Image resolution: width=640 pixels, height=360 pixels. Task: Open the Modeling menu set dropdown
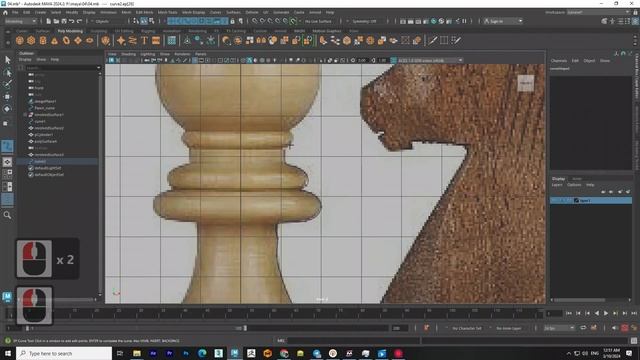(x=20, y=21)
